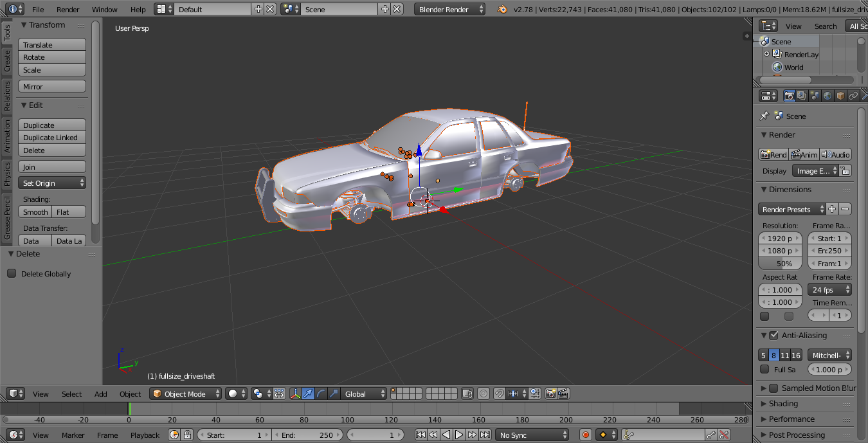This screenshot has height=443, width=868.
Task: Open the Object properties cube tab
Action: pyautogui.click(x=840, y=96)
